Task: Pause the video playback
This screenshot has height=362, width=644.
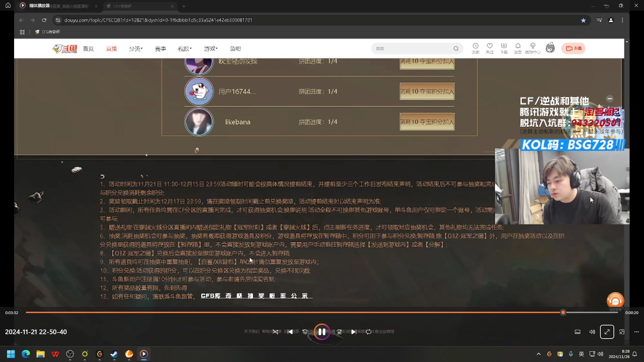Action: tap(322, 332)
